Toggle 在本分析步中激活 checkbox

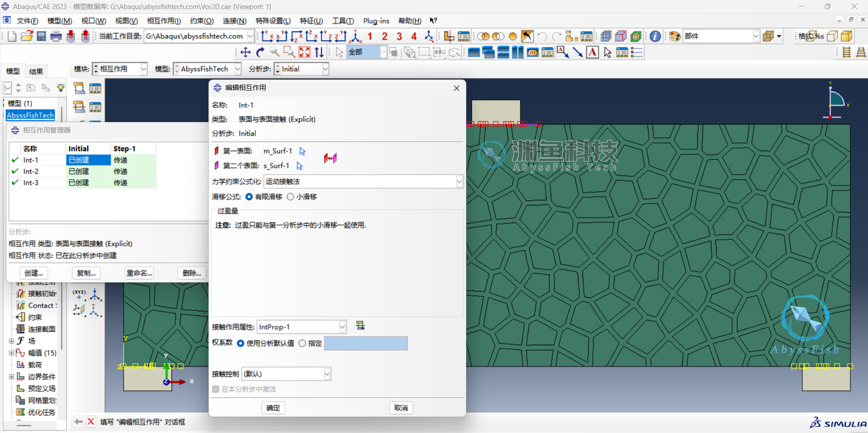[x=216, y=389]
